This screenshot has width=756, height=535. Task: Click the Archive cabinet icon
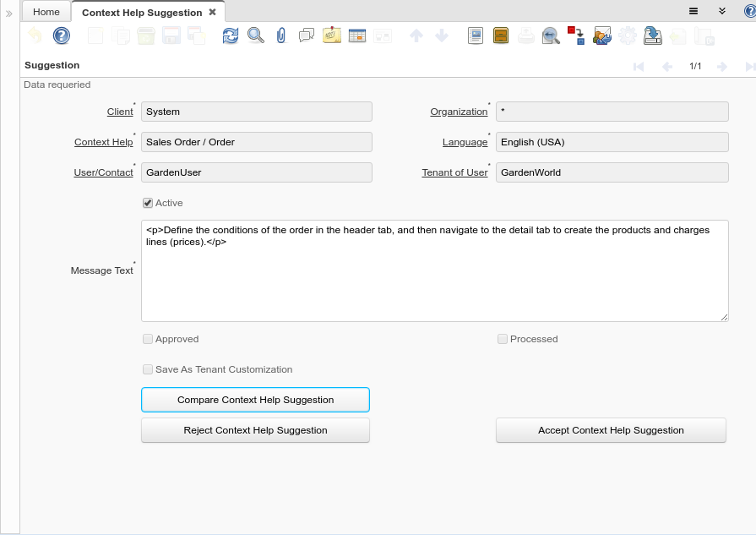coord(501,35)
